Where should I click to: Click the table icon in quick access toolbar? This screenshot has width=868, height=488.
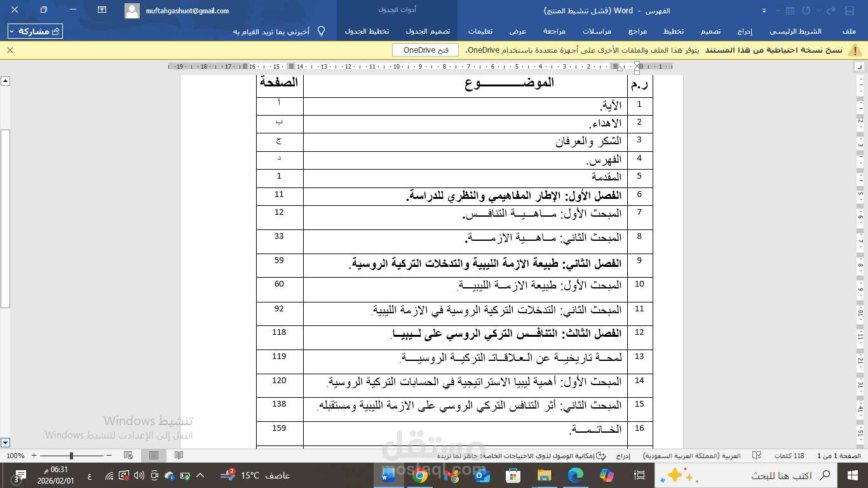(x=790, y=11)
